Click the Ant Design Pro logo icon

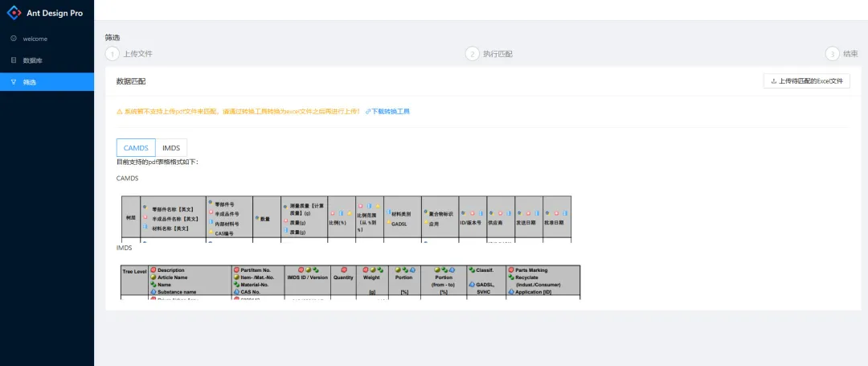click(14, 13)
